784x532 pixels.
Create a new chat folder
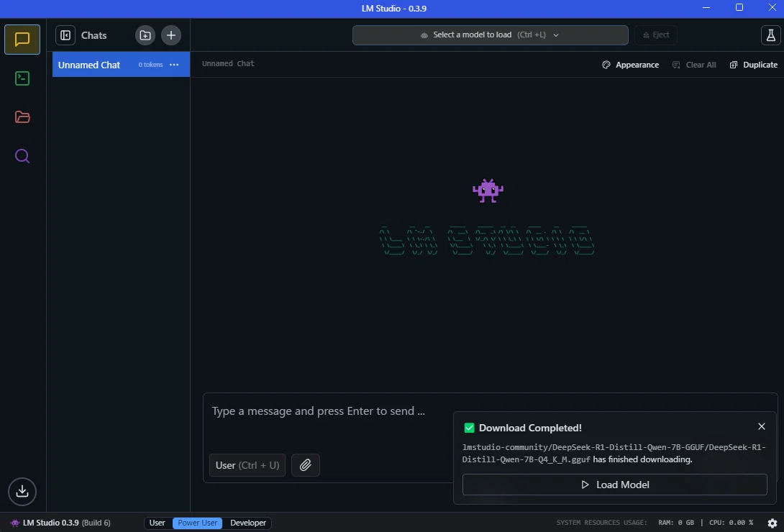click(145, 35)
